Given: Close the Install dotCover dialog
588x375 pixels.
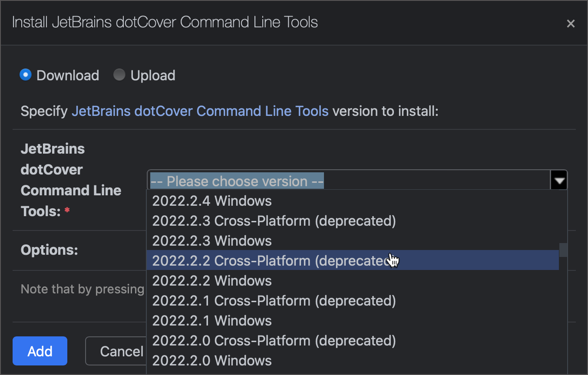Looking at the screenshot, I should coord(571,23).
